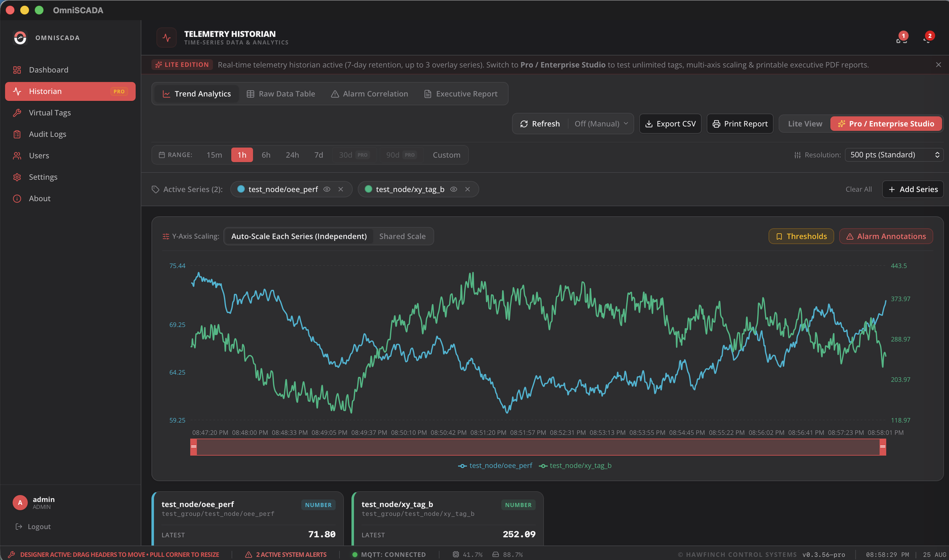949x560 pixels.
Task: Toggle test_node/oee_perf in chart legend
Action: click(495, 466)
